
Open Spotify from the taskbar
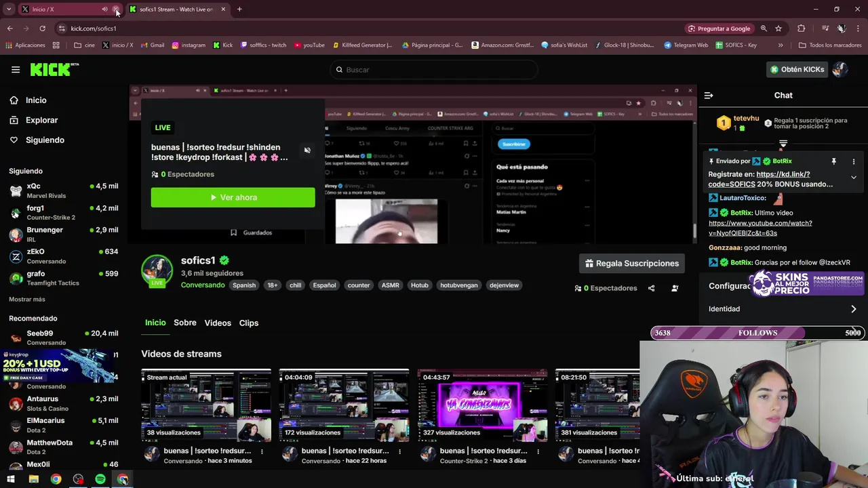point(100,479)
